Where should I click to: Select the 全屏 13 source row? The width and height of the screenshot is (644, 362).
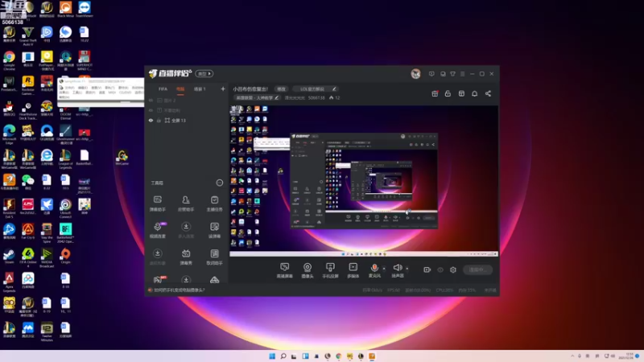tap(187, 120)
